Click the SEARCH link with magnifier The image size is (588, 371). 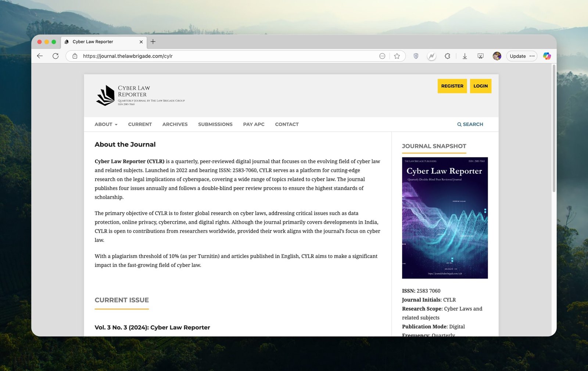[470, 124]
